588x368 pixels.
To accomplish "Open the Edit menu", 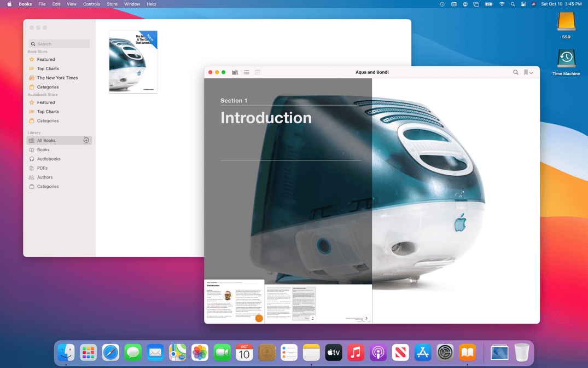I will pos(56,4).
